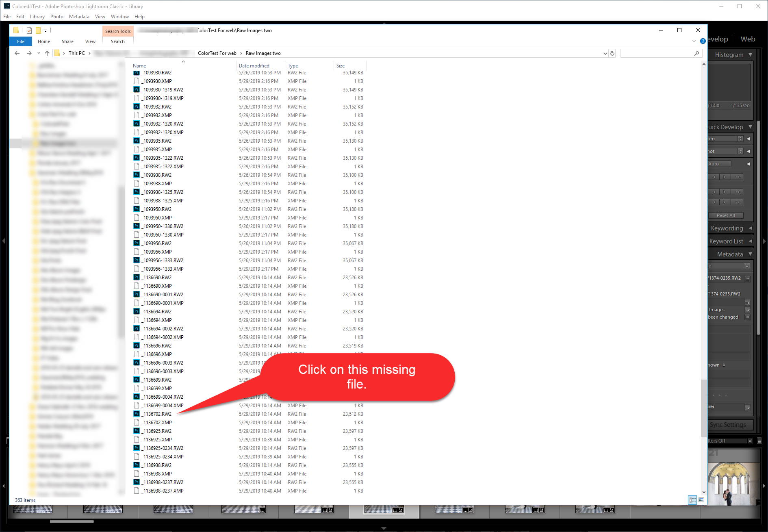Sort files by Size column

pos(341,65)
